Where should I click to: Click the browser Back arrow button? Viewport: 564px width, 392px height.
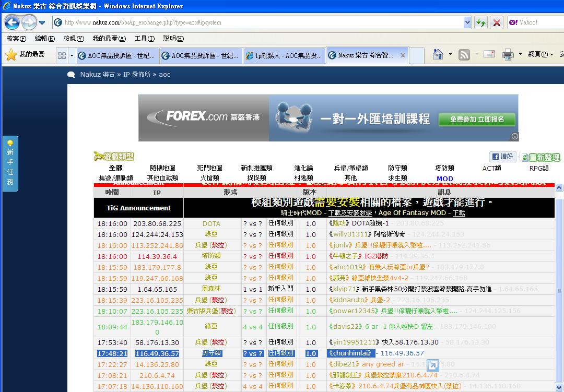pos(11,22)
